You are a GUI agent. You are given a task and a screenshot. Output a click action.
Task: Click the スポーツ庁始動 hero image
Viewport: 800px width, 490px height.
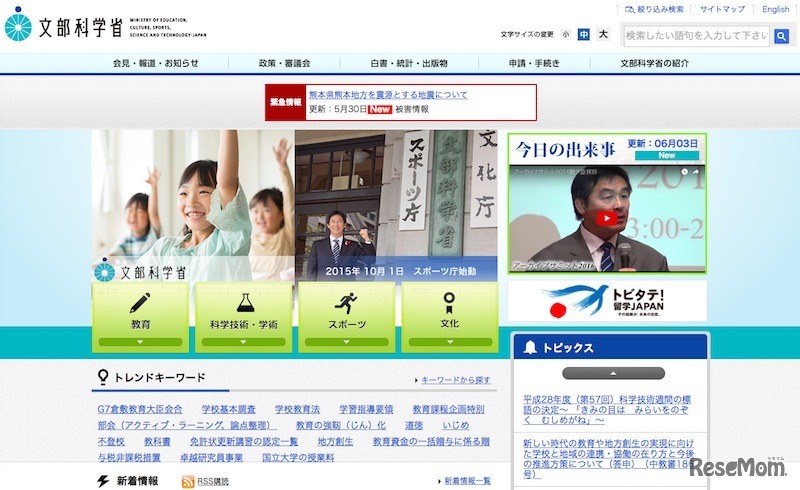click(396, 205)
